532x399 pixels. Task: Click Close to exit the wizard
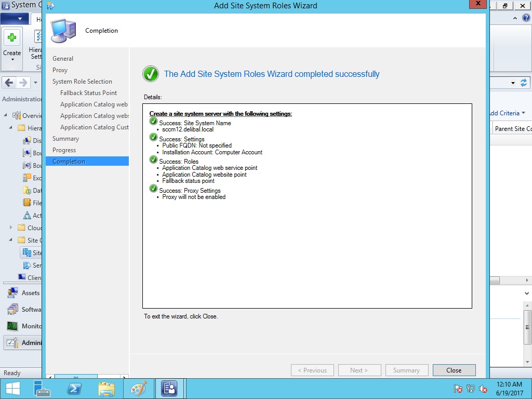[454, 370]
